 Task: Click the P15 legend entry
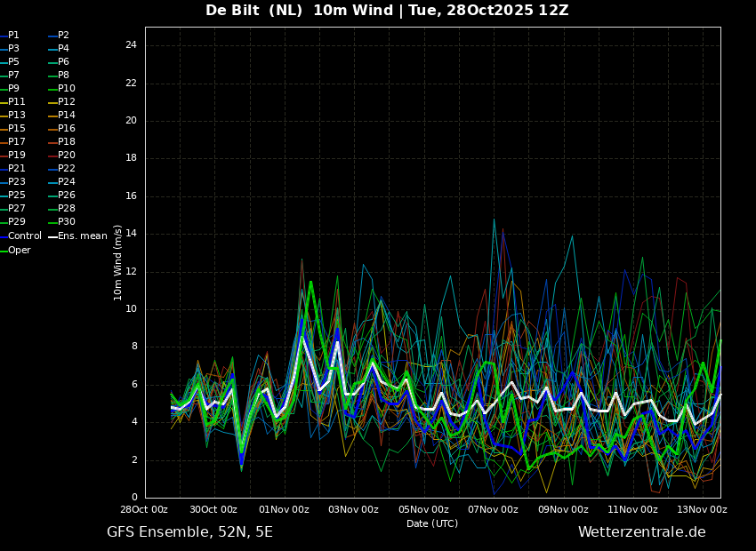(x=13, y=129)
